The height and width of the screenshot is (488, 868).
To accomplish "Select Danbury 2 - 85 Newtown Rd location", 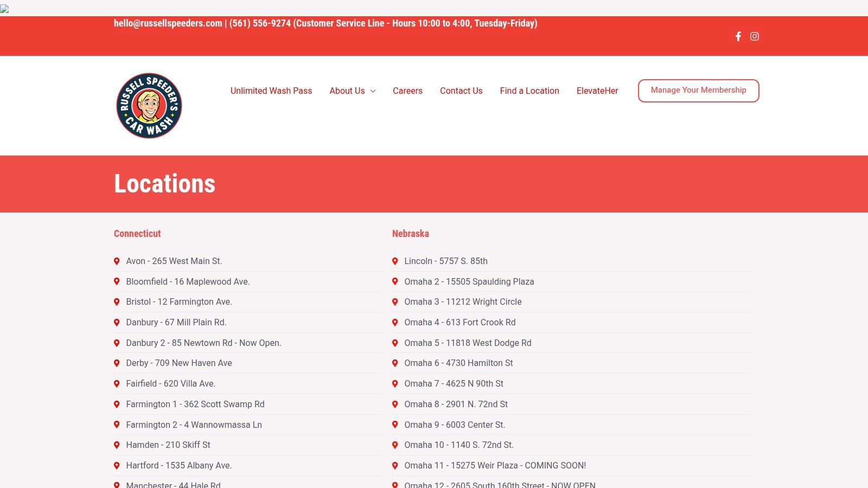I will (x=203, y=343).
